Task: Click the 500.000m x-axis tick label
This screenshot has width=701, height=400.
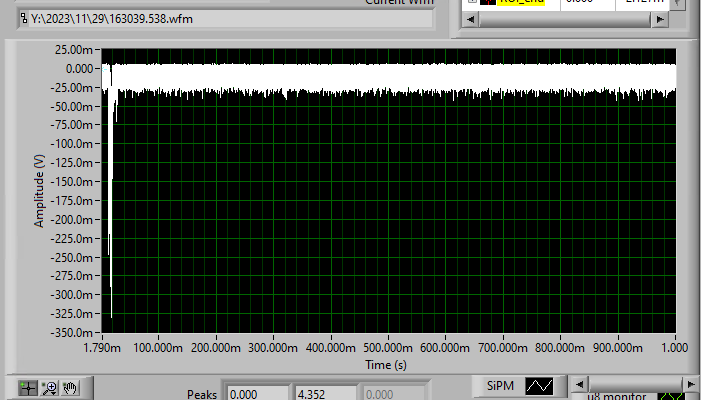Action: tap(388, 348)
